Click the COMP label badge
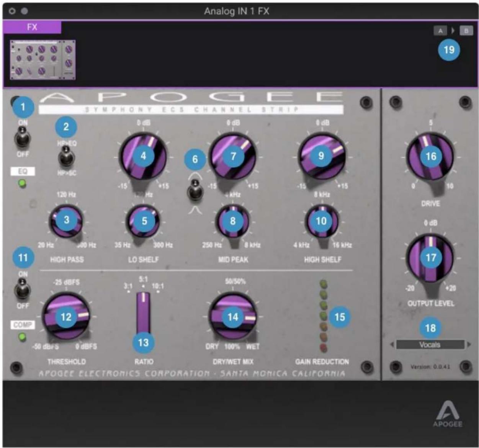The image size is (479, 448). tap(23, 325)
